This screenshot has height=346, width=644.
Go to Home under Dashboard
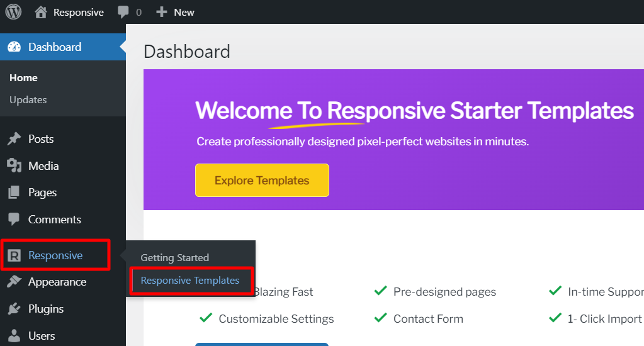[x=23, y=77]
